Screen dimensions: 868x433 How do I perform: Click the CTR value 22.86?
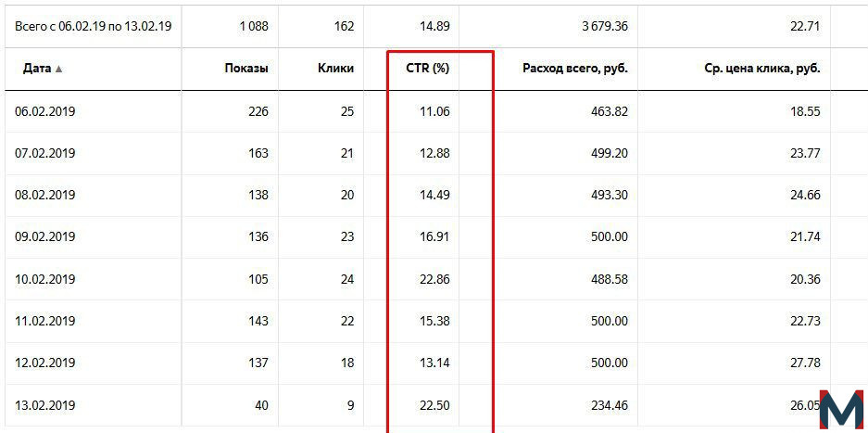click(434, 279)
